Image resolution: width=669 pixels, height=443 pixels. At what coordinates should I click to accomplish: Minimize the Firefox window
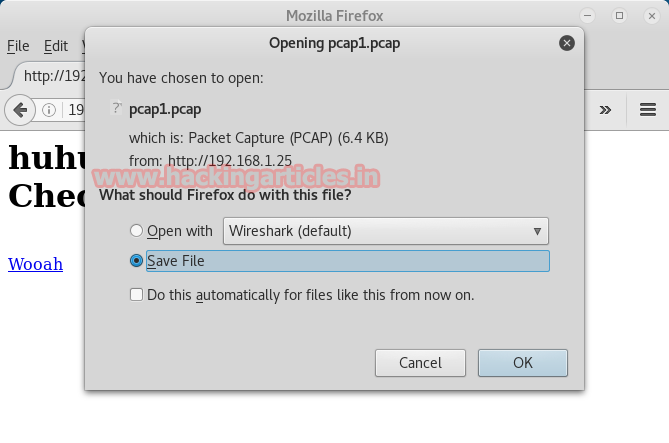588,16
